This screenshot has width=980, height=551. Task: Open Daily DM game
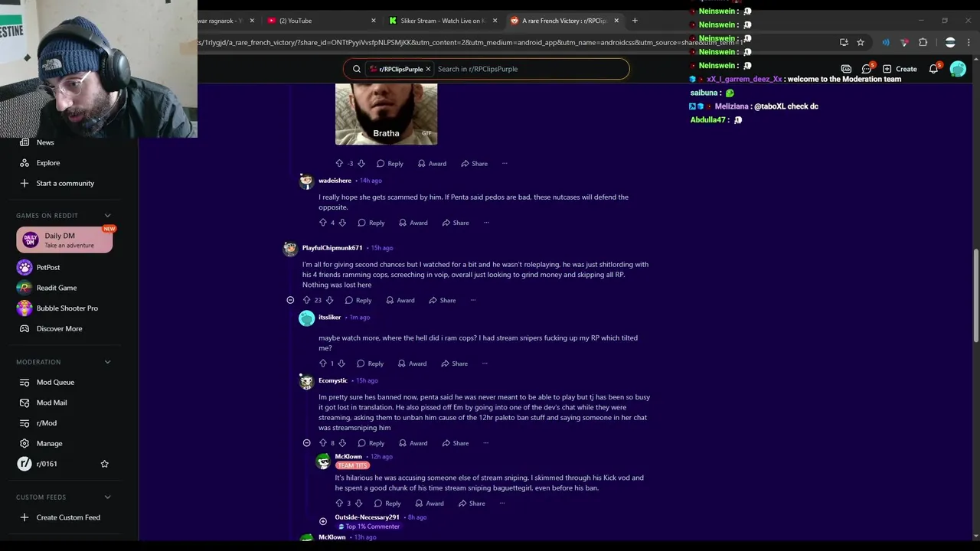(x=64, y=240)
